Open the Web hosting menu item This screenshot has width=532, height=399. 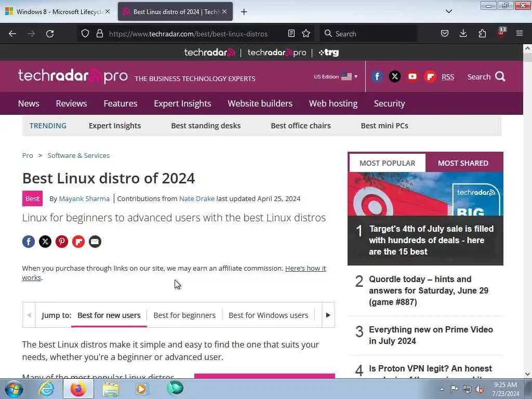tap(333, 103)
